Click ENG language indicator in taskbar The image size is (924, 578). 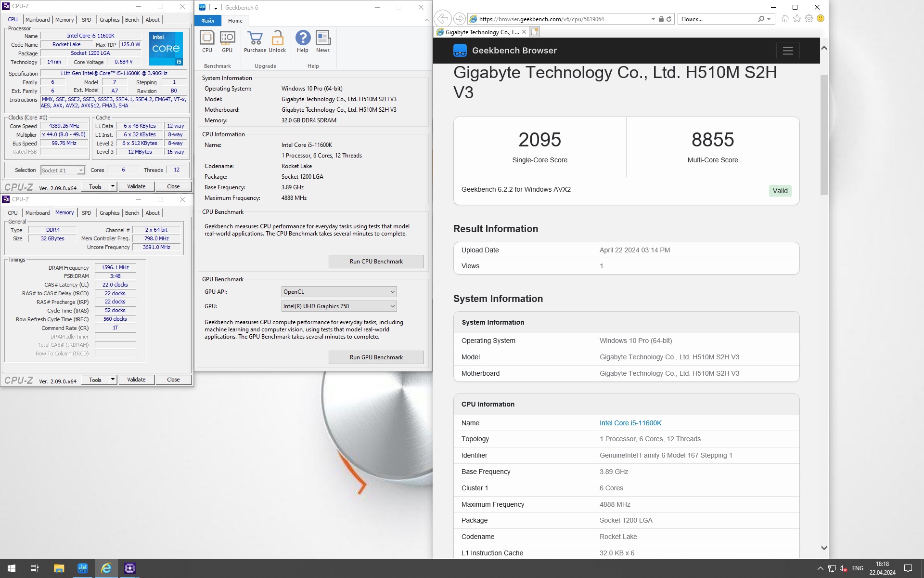[x=858, y=568]
